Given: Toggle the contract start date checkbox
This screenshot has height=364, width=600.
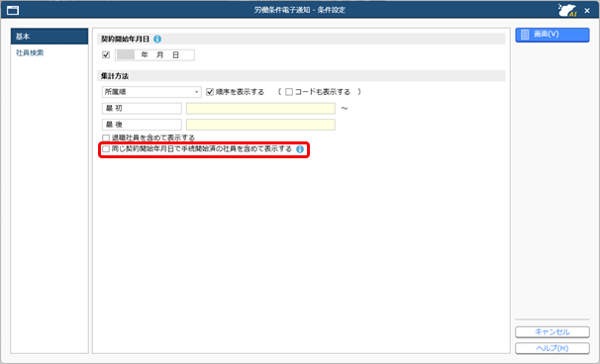Looking at the screenshot, I should click(106, 55).
